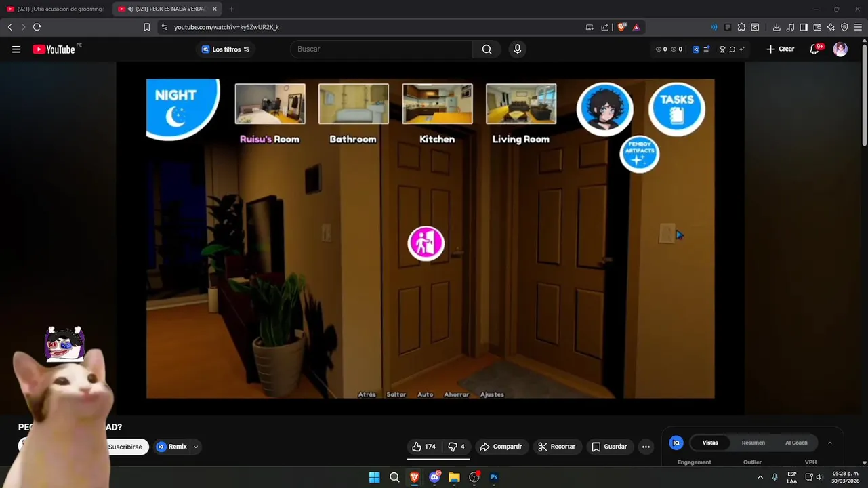Click the Femboy Artifacts badge in video
Viewport: 868px width, 488px height.
tap(640, 154)
